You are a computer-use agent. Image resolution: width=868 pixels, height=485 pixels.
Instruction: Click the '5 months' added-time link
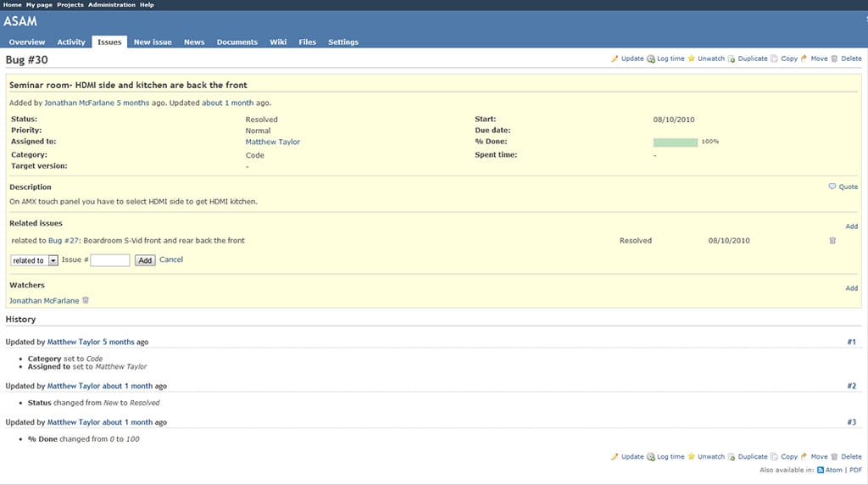coord(133,103)
